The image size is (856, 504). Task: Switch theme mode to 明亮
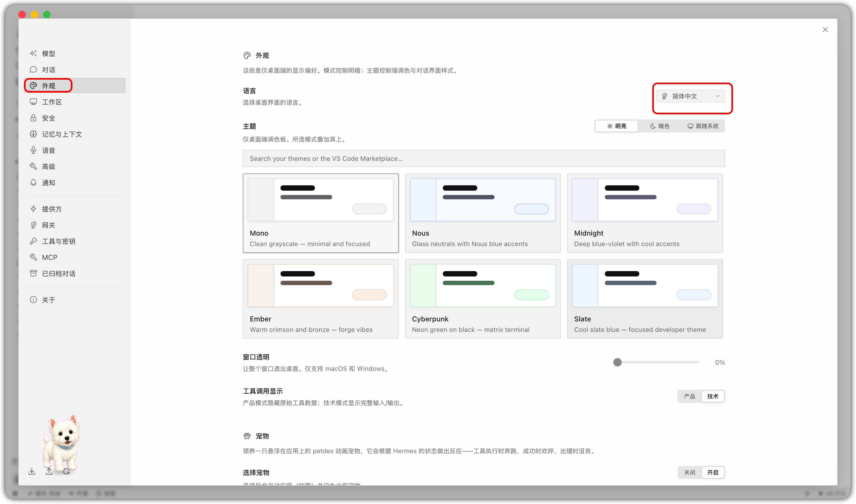[616, 126]
